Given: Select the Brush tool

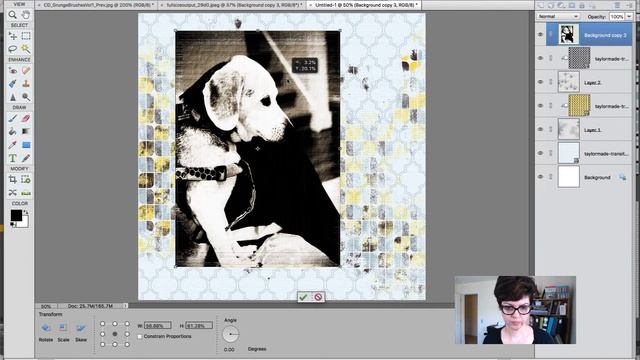Looking at the screenshot, I should tap(13, 118).
